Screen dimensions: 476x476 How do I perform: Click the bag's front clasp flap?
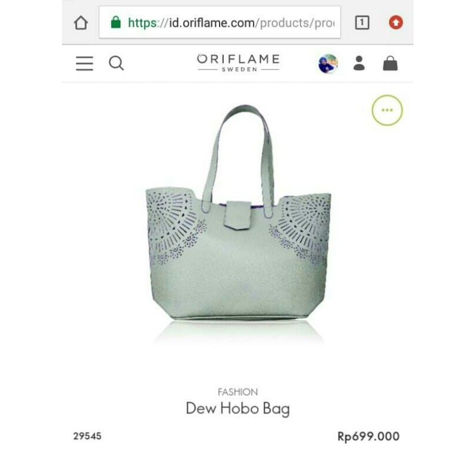[x=238, y=215]
